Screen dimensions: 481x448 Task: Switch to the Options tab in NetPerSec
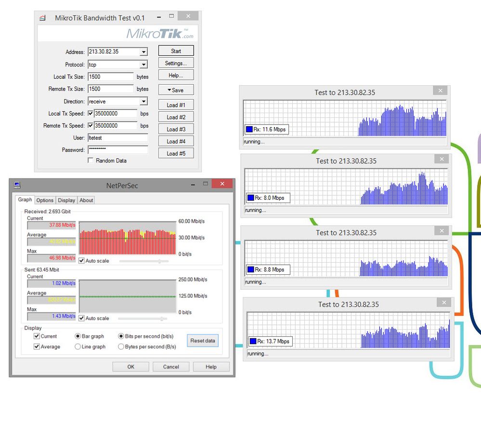coord(45,200)
